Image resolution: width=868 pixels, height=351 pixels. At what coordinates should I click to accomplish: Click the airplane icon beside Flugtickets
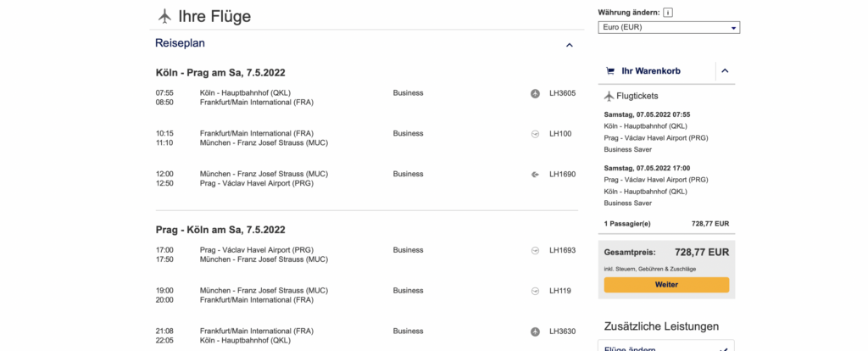point(609,97)
